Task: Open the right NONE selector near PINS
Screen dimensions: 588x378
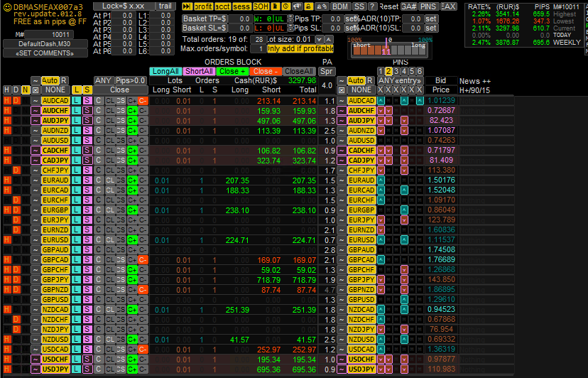Action: [361, 90]
